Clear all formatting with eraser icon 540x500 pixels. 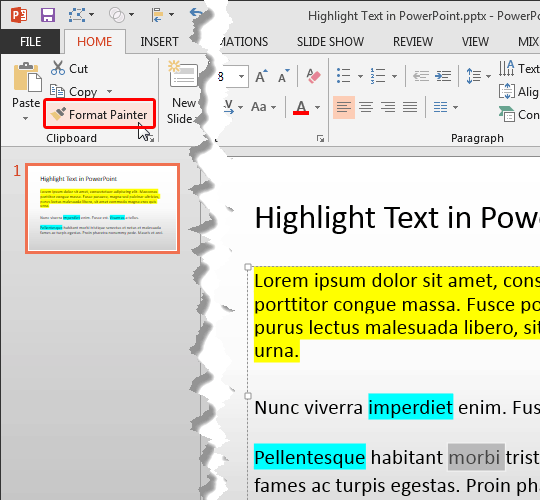[x=313, y=76]
